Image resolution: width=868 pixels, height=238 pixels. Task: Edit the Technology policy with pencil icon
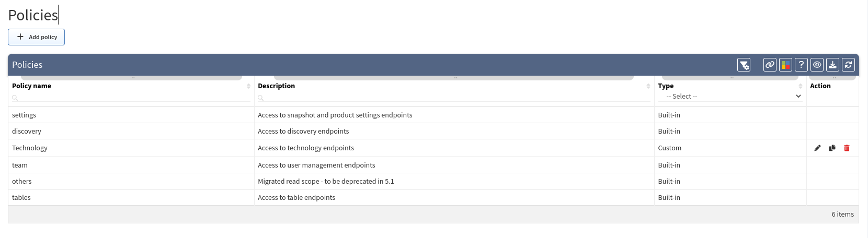pos(818,148)
